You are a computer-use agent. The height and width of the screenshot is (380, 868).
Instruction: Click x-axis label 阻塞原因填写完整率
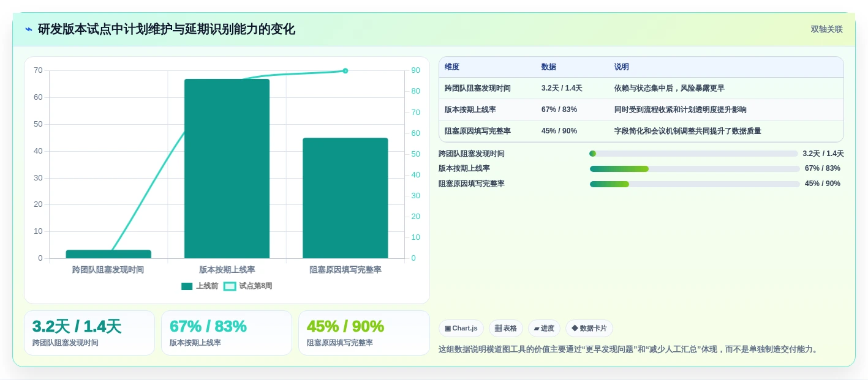pyautogui.click(x=345, y=270)
